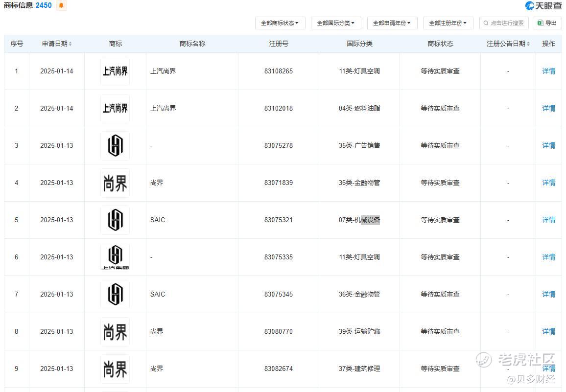This screenshot has width=566, height=392.
Task: Click the 35类-广告销售 cell
Action: (x=359, y=145)
